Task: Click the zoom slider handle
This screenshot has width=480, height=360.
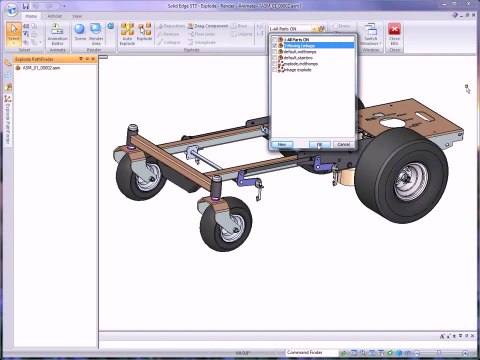Action: 439,352
